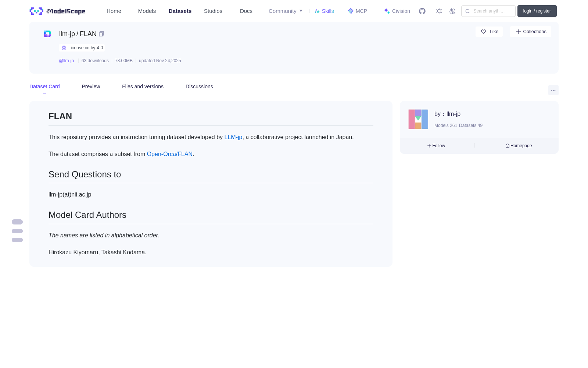This screenshot has width=588, height=368.
Task: Click the MCP diamond icon
Action: click(351, 11)
